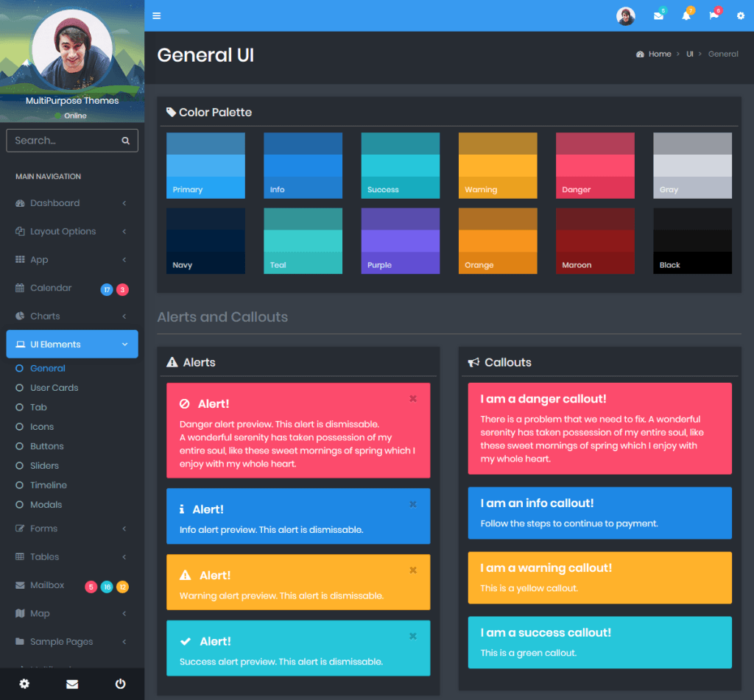Viewport: 754px width, 700px height.
Task: Click the search magnifier icon in sidebar
Action: (x=125, y=141)
